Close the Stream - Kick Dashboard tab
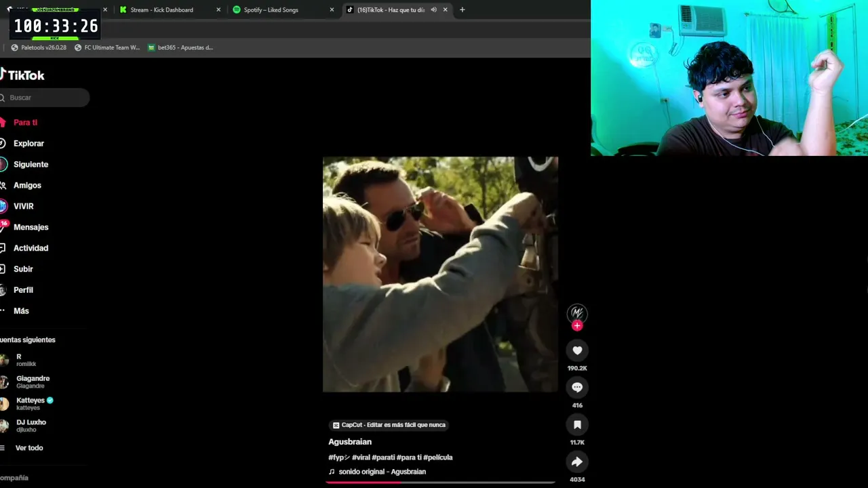 [218, 9]
